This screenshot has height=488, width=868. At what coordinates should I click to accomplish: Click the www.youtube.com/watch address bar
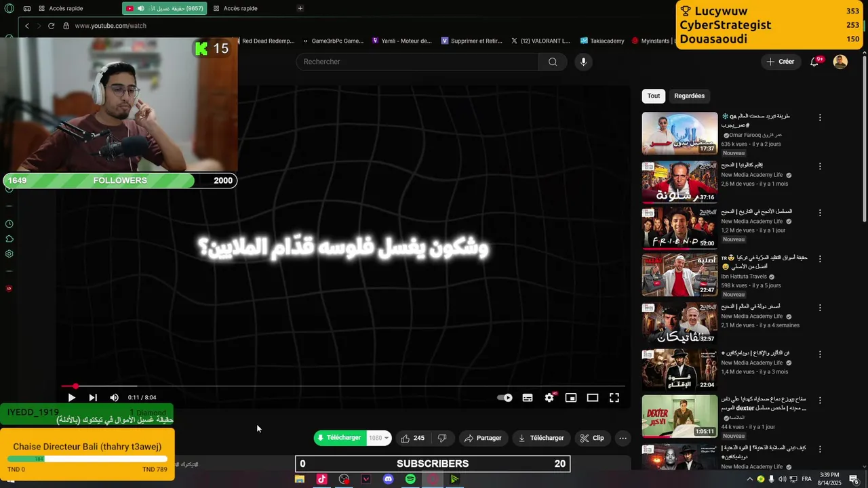111,26
